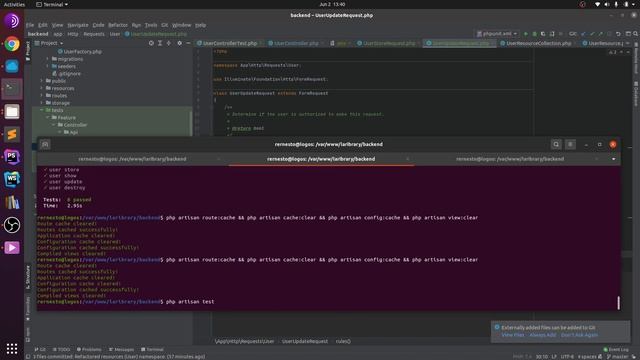This screenshot has width=640, height=360.
Task: Launch OBS Studio from the dock
Action: point(12,225)
